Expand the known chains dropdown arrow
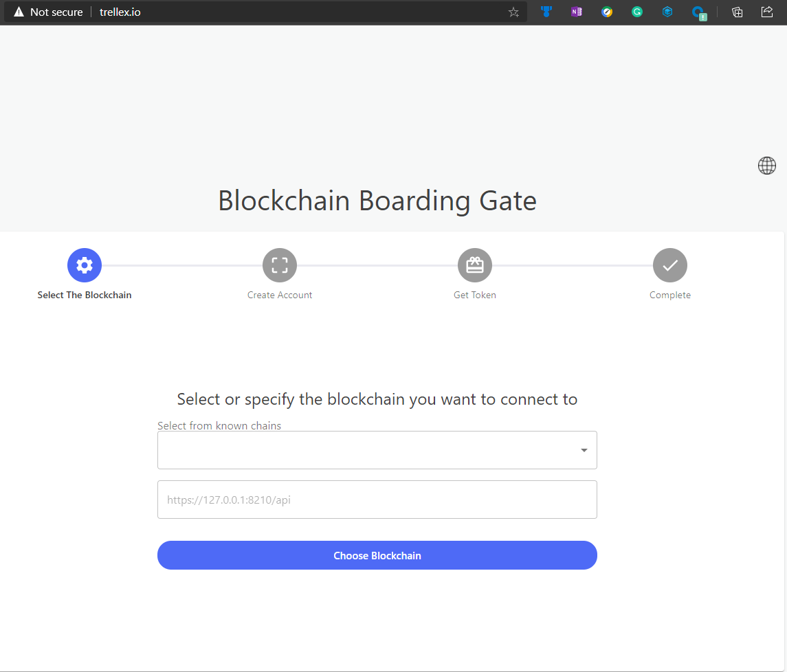The image size is (787, 672). click(584, 451)
